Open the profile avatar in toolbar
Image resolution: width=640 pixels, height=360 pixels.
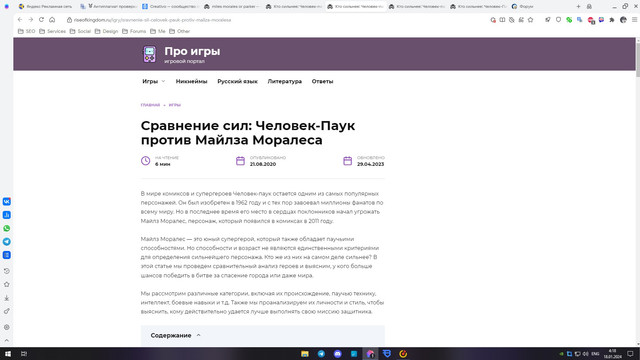623,20
